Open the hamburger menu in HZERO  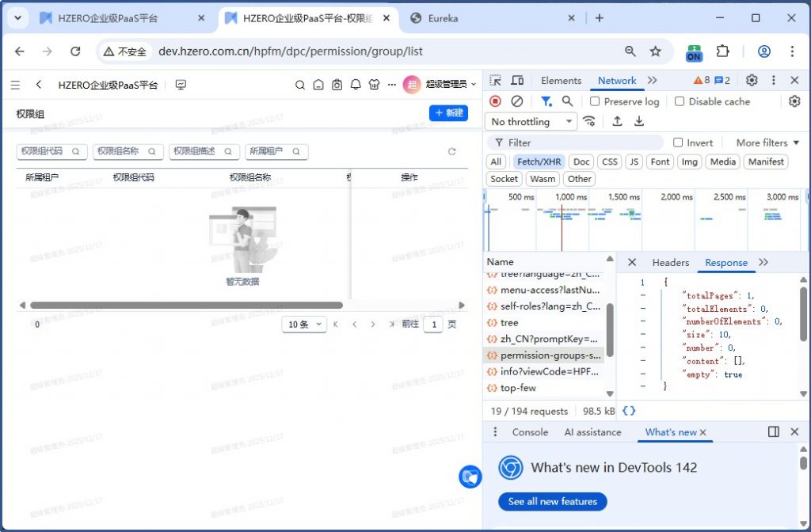tap(15, 85)
